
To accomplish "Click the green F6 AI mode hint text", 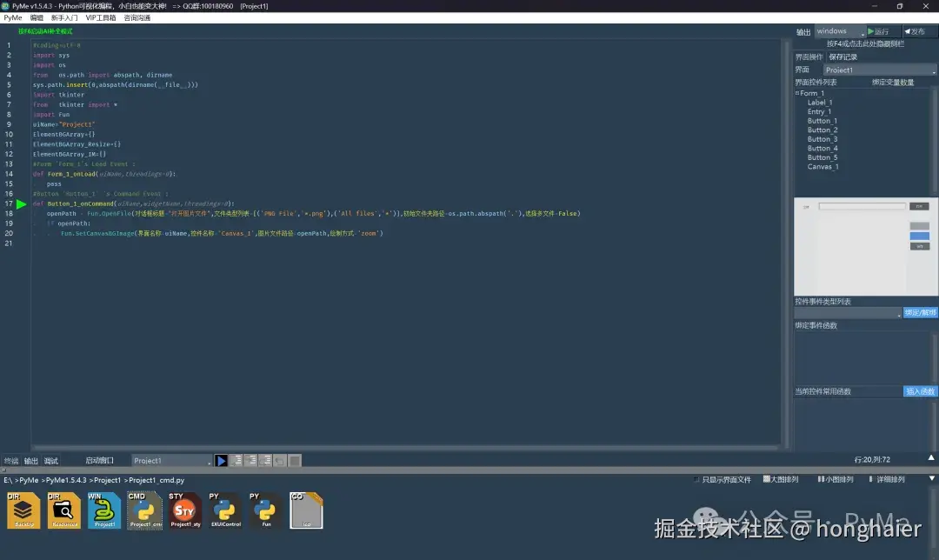I will coord(45,31).
